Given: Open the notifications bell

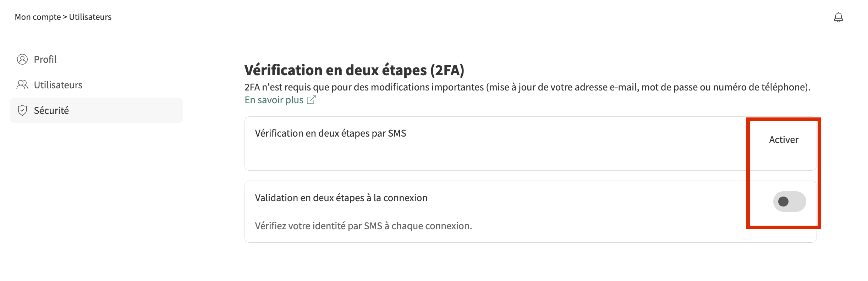Looking at the screenshot, I should (838, 17).
